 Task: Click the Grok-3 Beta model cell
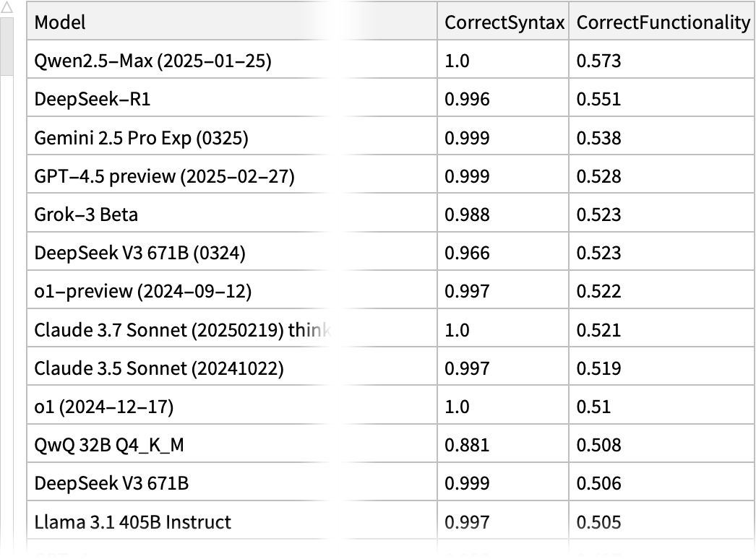pos(86,214)
